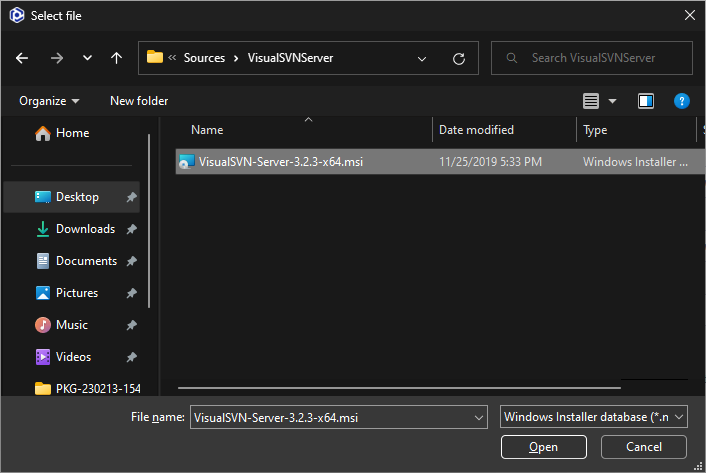
Task: Click the search magnifier icon
Action: click(511, 58)
